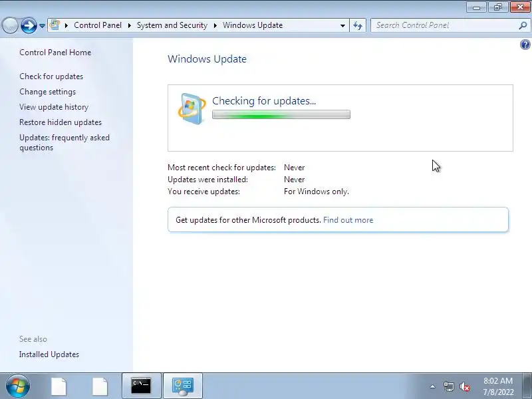Click Restore hidden updates

[61, 122]
